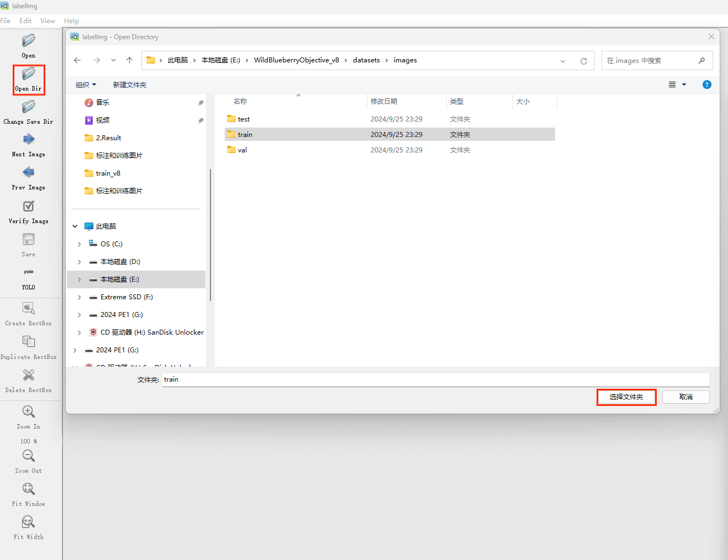Toggle the YOLO format icon
The width and height of the screenshot is (728, 560).
coord(29,272)
